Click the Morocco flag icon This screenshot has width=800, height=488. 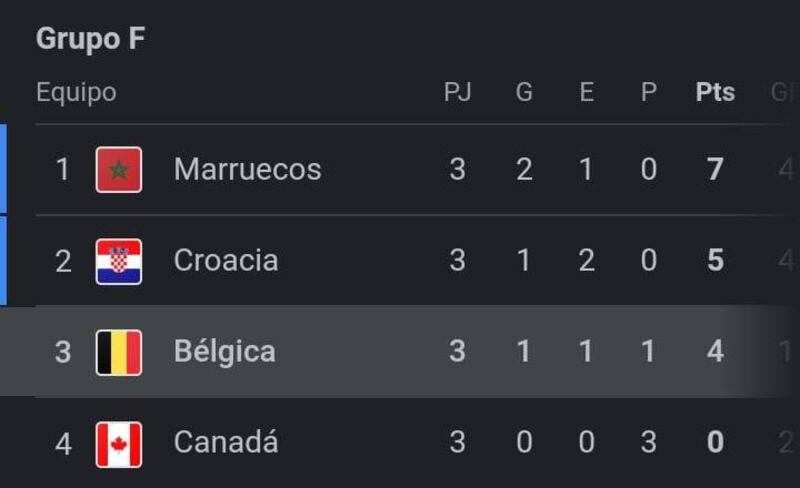coord(119,170)
